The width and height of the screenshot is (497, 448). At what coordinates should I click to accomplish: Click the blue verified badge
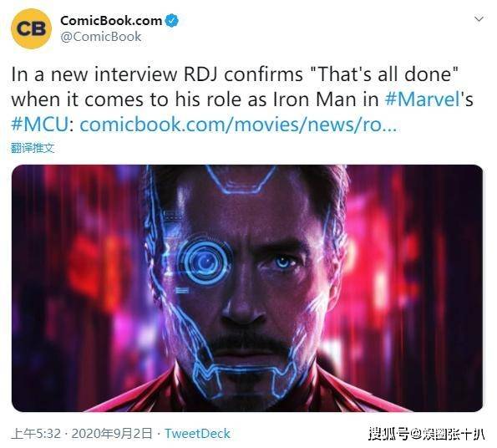(172, 21)
